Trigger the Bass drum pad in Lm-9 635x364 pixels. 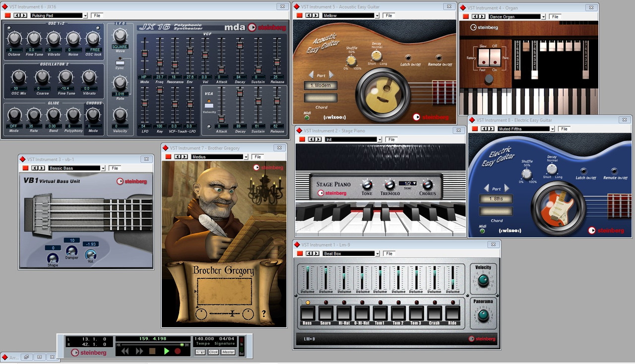click(308, 313)
